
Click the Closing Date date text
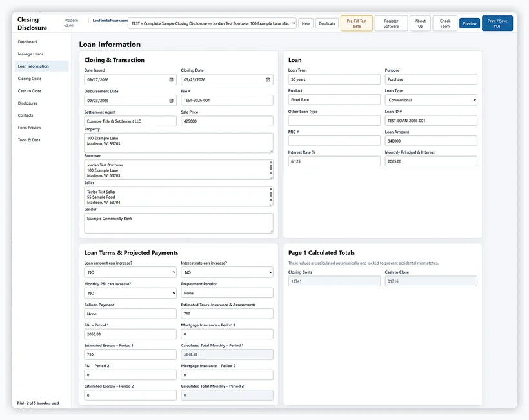[x=195, y=79]
